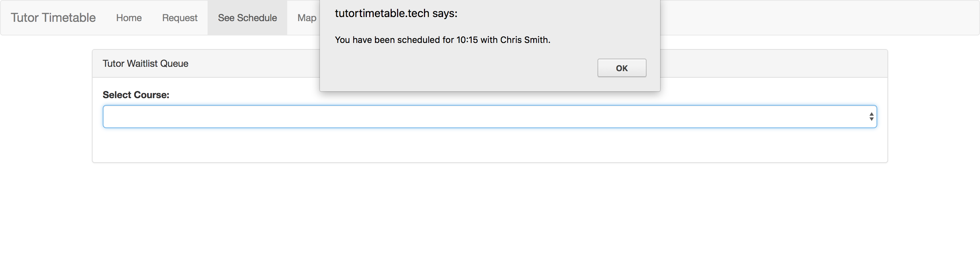Click the 10:15 time in alert

click(x=467, y=40)
